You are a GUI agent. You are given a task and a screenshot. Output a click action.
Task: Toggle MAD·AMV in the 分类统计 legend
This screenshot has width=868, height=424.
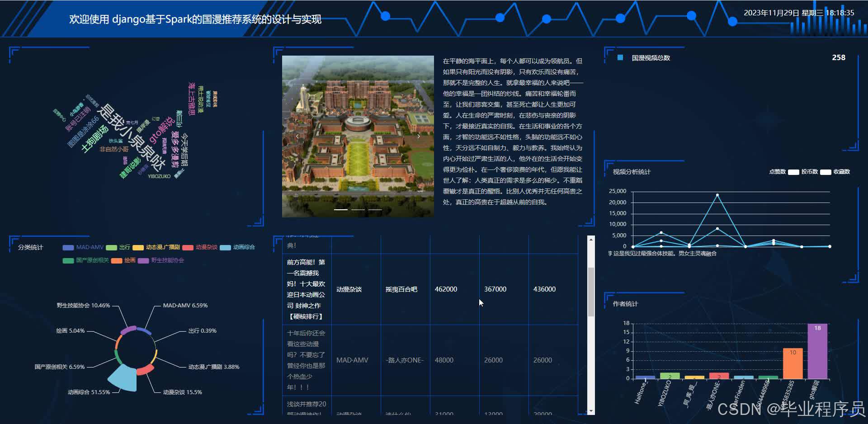tap(83, 247)
